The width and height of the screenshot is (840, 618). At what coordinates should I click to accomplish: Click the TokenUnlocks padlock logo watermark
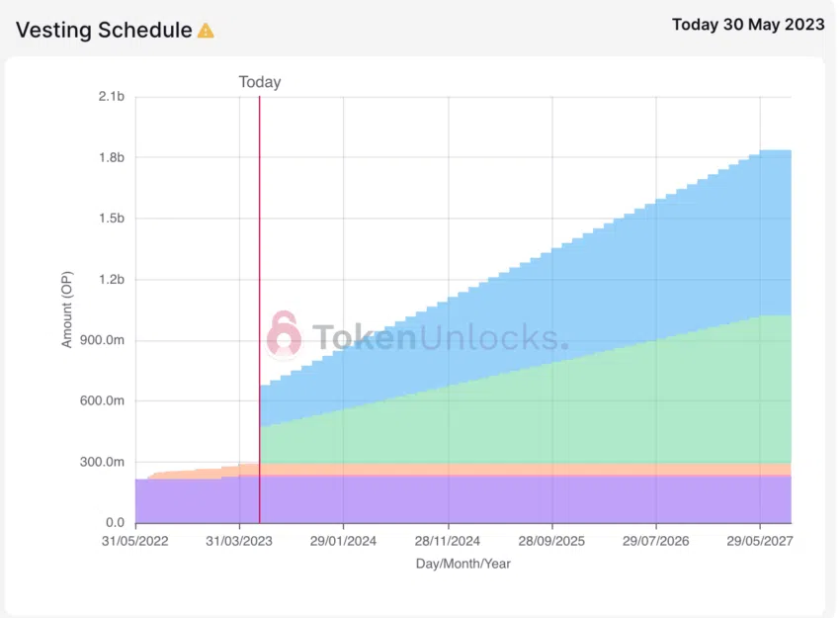tap(284, 334)
